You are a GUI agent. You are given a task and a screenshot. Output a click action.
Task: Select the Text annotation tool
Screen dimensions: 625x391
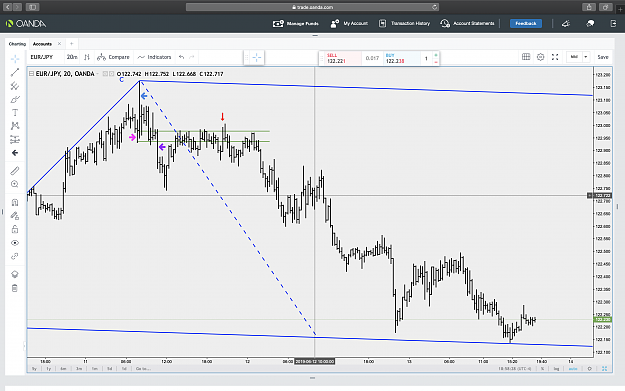(15, 113)
